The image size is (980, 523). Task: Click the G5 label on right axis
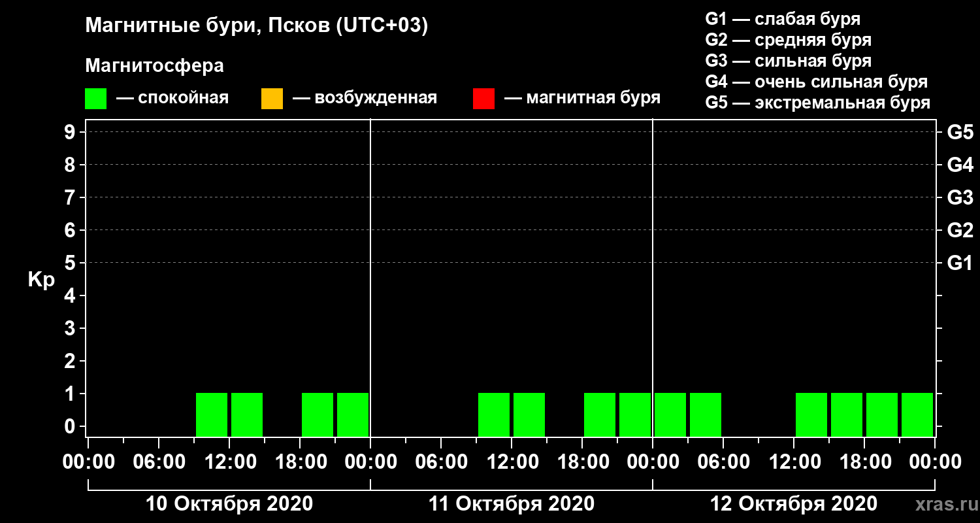[960, 132]
